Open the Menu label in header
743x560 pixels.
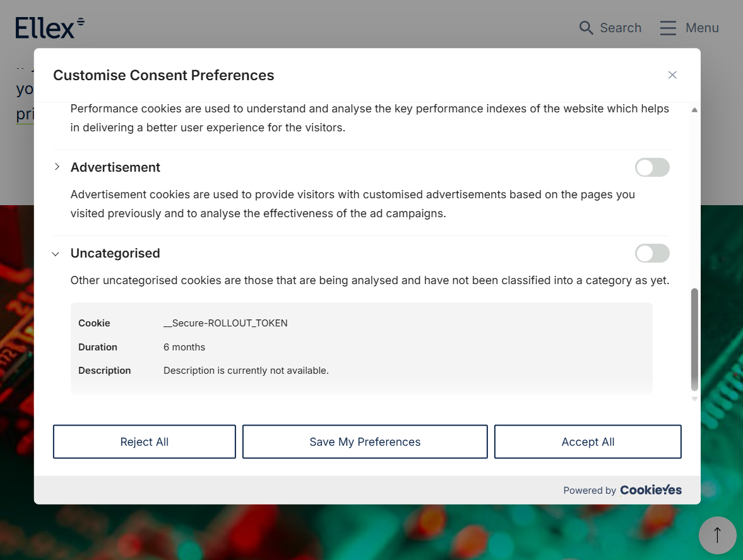(x=702, y=28)
